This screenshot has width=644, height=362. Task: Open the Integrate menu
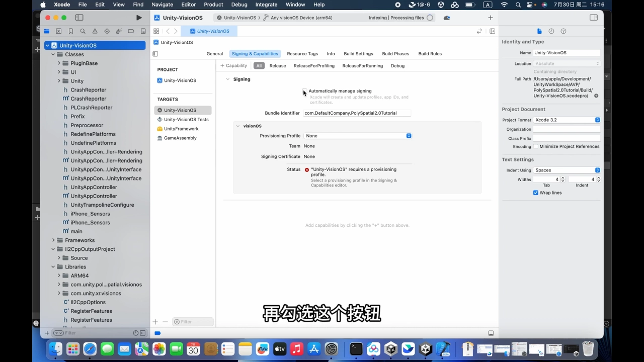tap(266, 5)
